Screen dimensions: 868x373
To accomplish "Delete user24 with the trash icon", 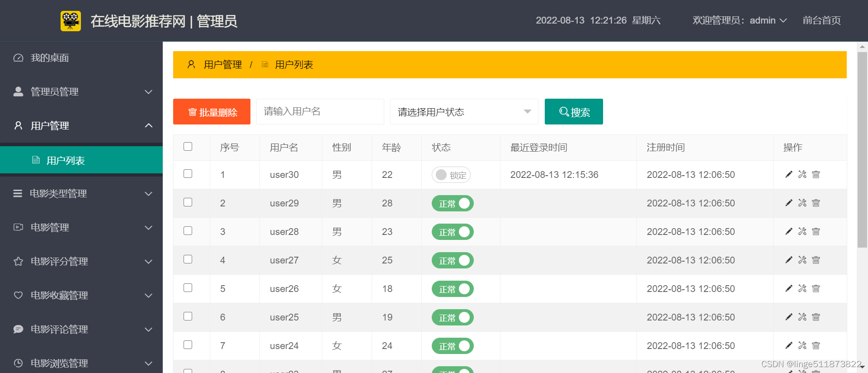I will pos(816,345).
